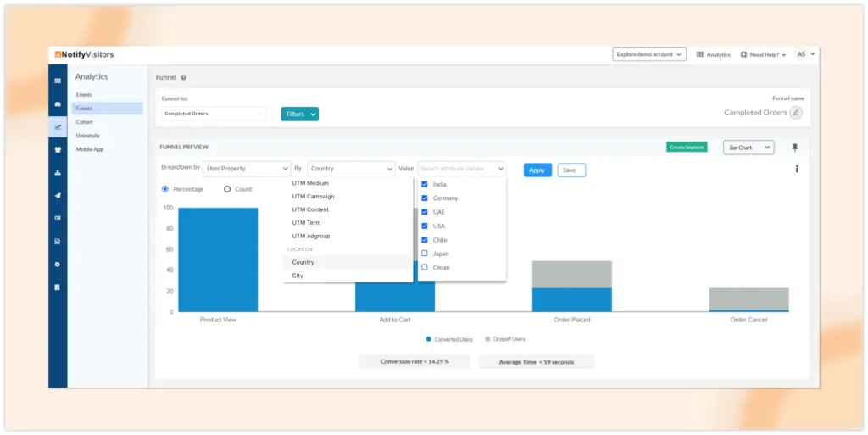Expand the Completed Orders funnel list dropdown

pos(214,114)
